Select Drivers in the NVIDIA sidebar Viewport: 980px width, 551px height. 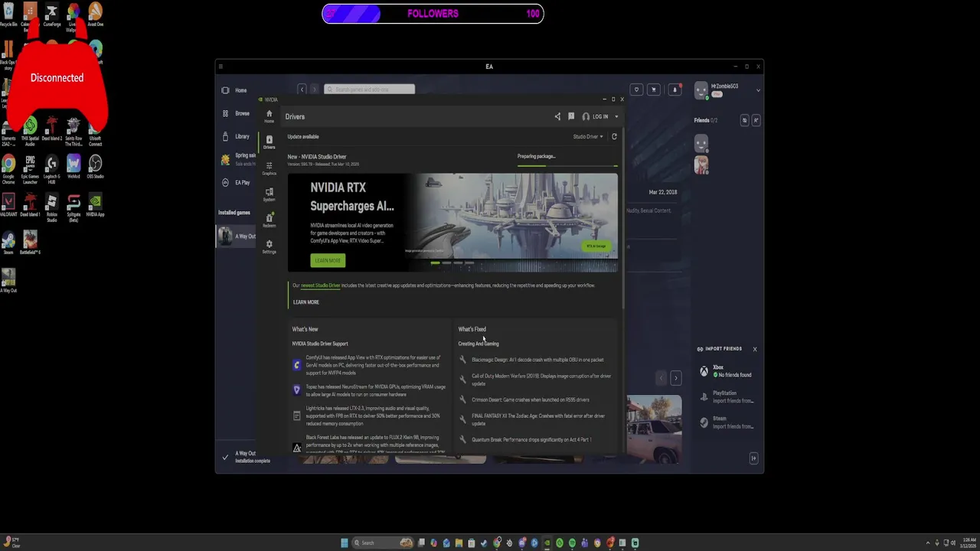click(x=269, y=142)
